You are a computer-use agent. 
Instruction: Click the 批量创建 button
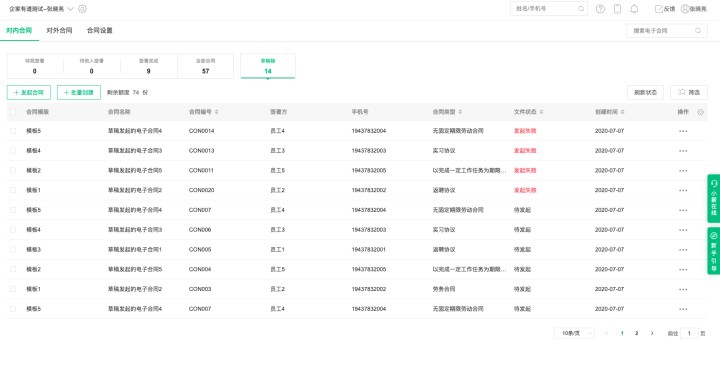pyautogui.click(x=79, y=92)
